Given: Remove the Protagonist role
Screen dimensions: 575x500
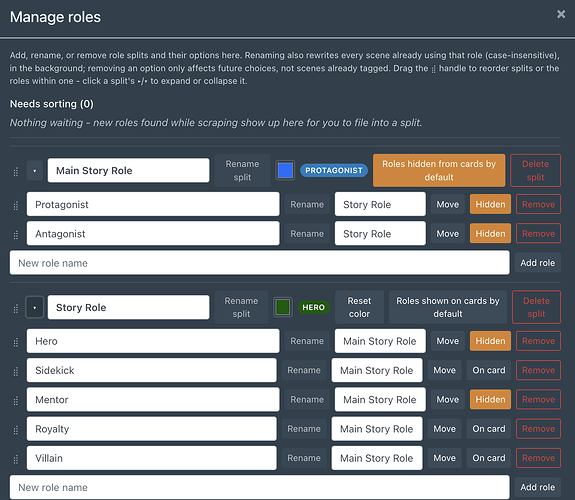Looking at the screenshot, I should click(x=538, y=204).
